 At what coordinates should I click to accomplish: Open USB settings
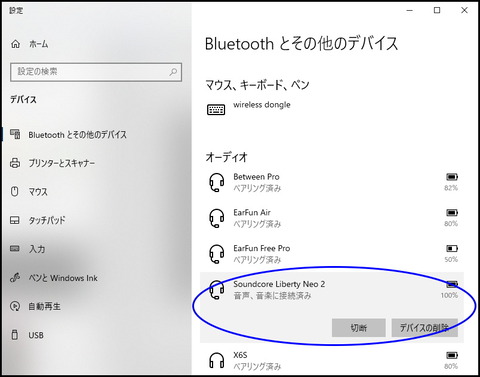[36, 335]
